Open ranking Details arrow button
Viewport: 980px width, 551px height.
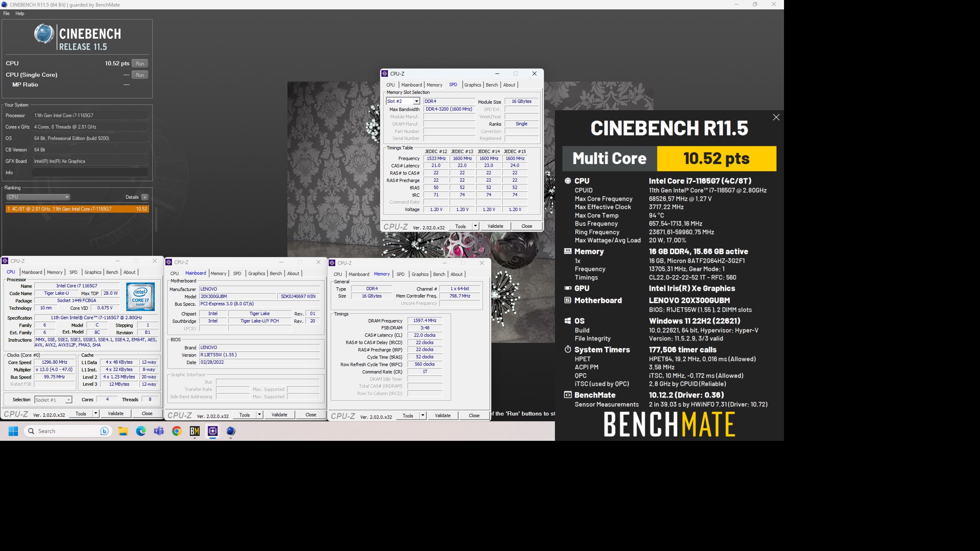pyautogui.click(x=145, y=197)
